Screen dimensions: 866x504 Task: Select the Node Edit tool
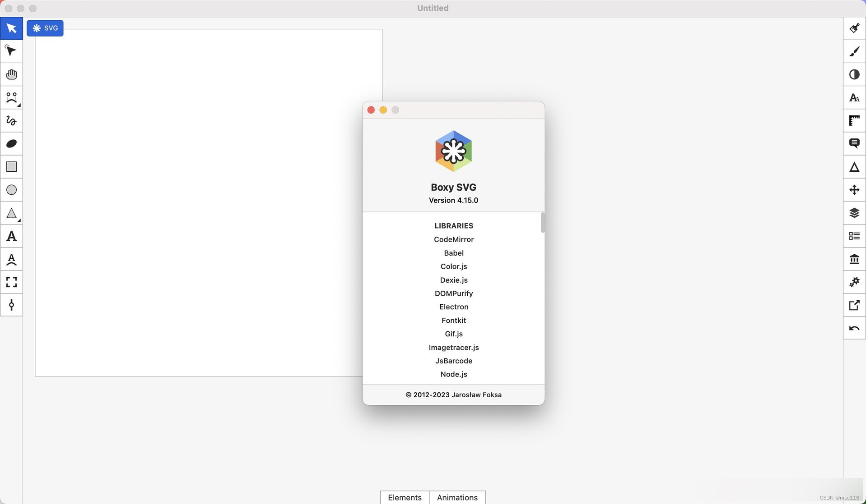(x=11, y=51)
